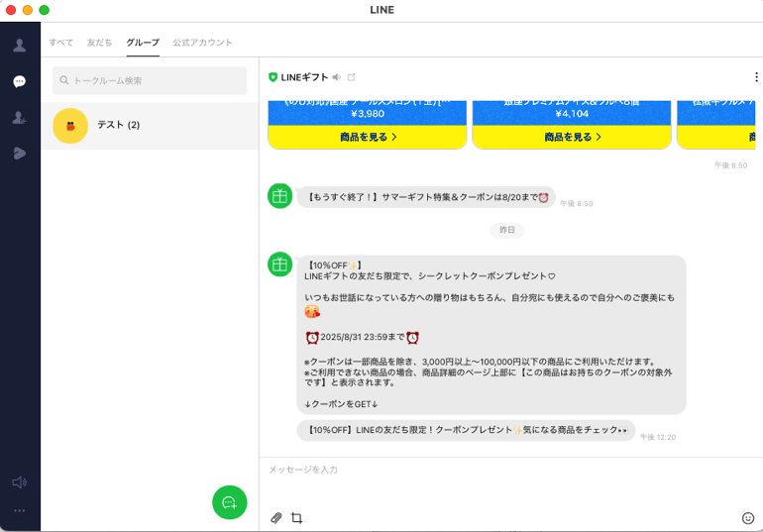Switch to the 友だち tab
Viewport: 763px width, 532px height.
point(99,43)
